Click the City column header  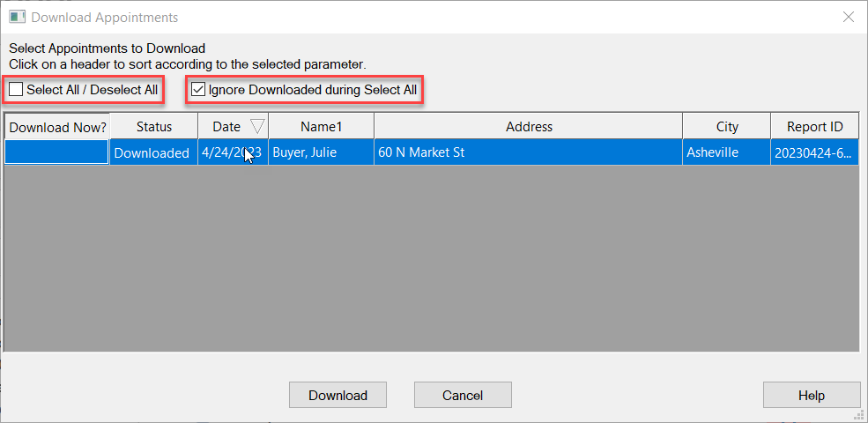tap(727, 127)
